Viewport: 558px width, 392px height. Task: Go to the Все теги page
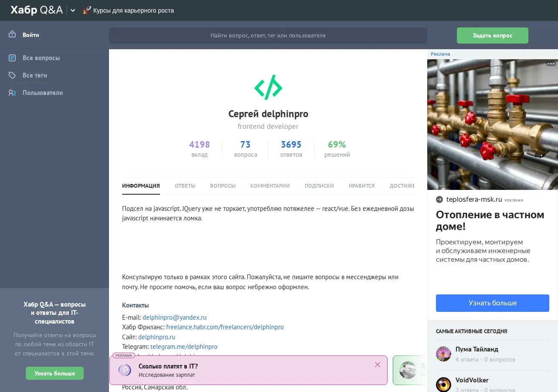pyautogui.click(x=35, y=75)
